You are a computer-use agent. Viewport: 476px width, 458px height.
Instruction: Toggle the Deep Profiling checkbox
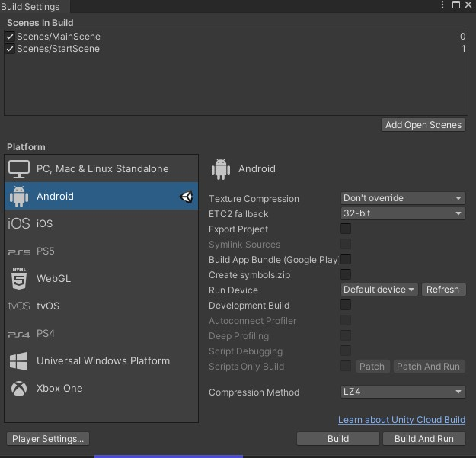346,335
